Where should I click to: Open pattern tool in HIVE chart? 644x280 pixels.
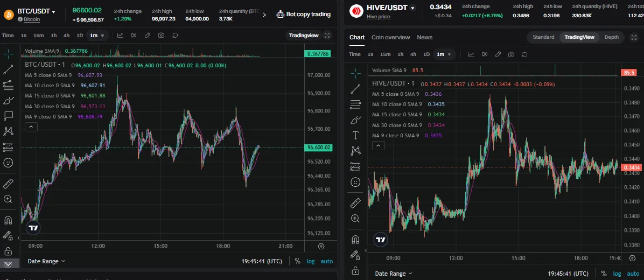[x=356, y=151]
